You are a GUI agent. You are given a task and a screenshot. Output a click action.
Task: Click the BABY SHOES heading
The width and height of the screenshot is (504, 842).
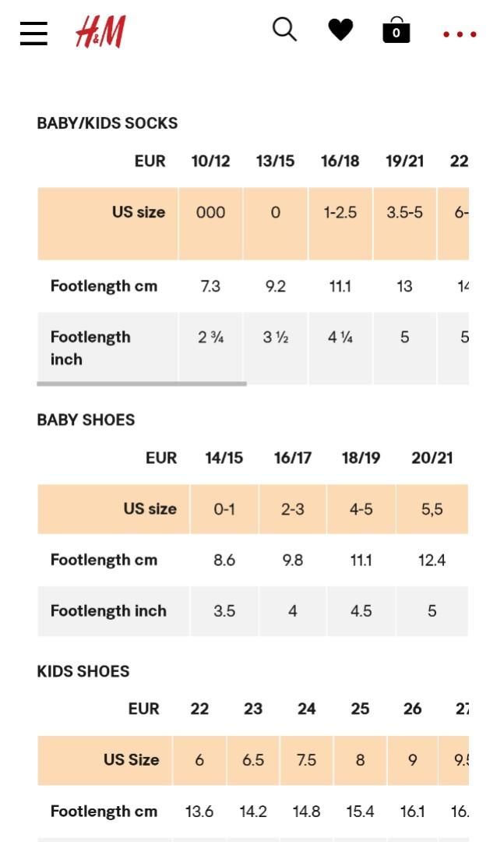(86, 420)
